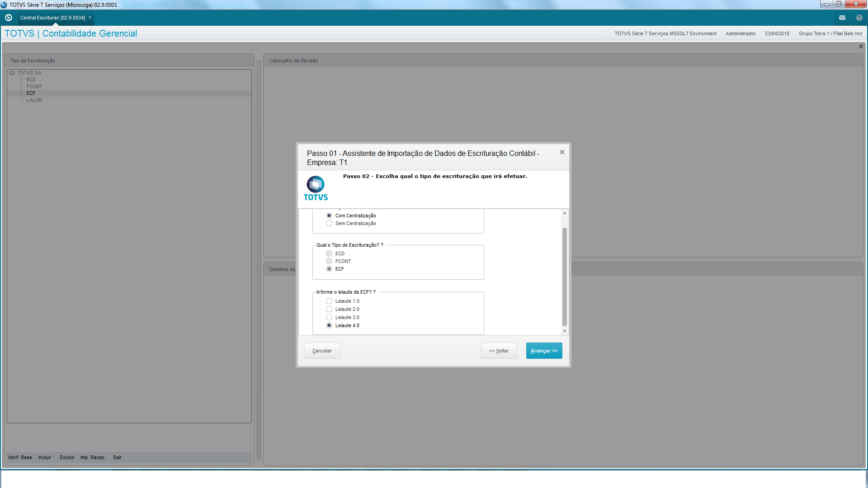Select LALUR in the tree

tap(34, 100)
